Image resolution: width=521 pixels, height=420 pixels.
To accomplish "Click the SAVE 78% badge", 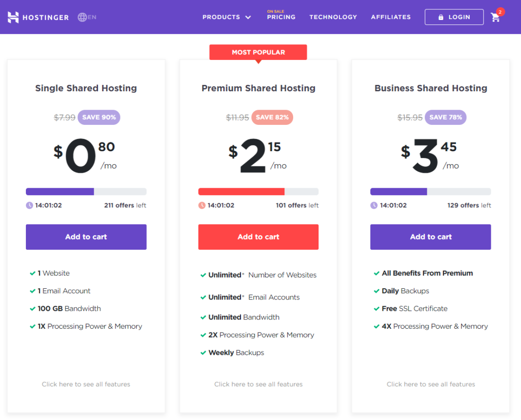I will pyautogui.click(x=445, y=117).
